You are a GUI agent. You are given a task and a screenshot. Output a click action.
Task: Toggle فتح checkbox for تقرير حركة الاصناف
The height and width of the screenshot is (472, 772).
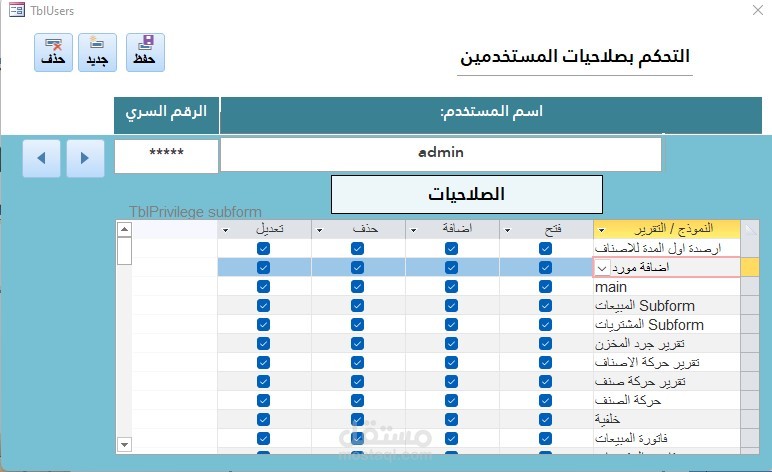[545, 362]
